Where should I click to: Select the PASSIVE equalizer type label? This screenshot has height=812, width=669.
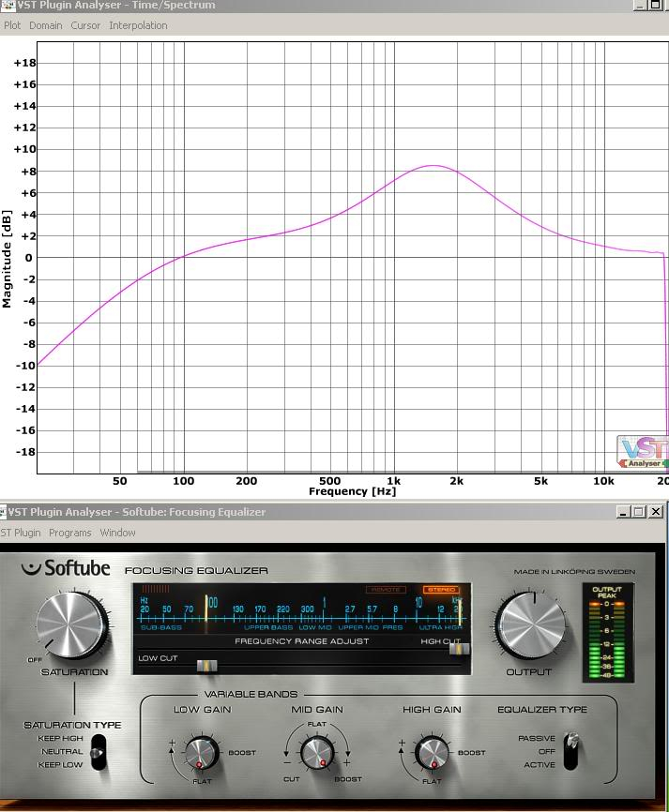(537, 738)
